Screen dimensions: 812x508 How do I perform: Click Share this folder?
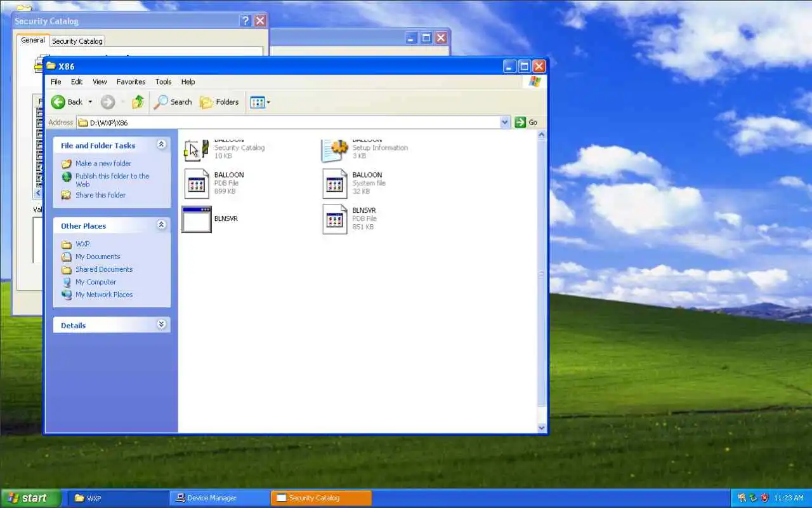[x=100, y=195]
